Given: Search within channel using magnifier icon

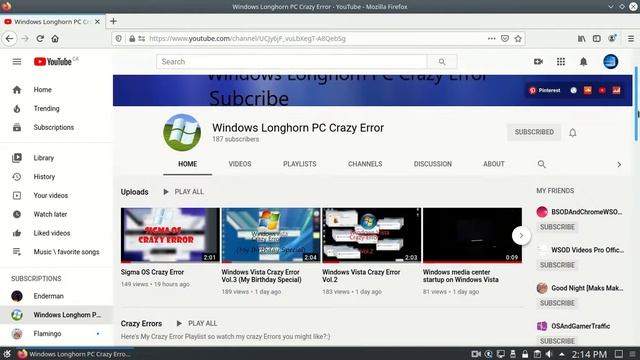Looking at the screenshot, I should [542, 164].
